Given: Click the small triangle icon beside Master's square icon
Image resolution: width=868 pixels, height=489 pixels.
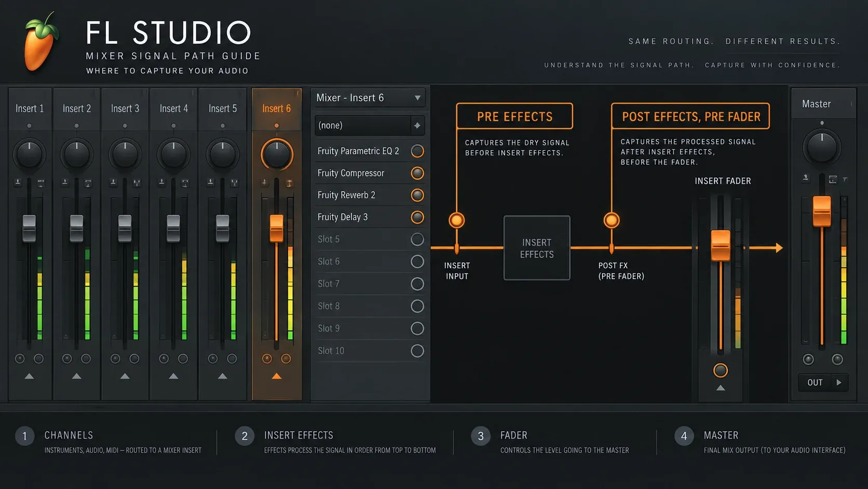Looking at the screenshot, I should pyautogui.click(x=845, y=179).
